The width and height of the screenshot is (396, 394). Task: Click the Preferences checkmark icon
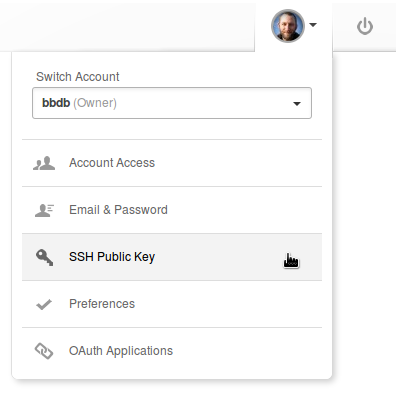pyautogui.click(x=44, y=304)
